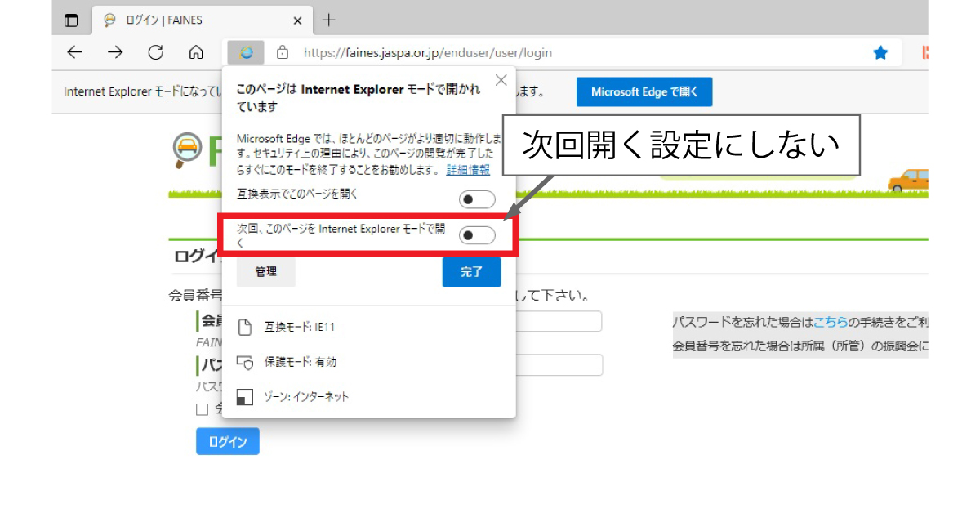Click the browser forward arrow
The width and height of the screenshot is (980, 531).
pyautogui.click(x=115, y=53)
